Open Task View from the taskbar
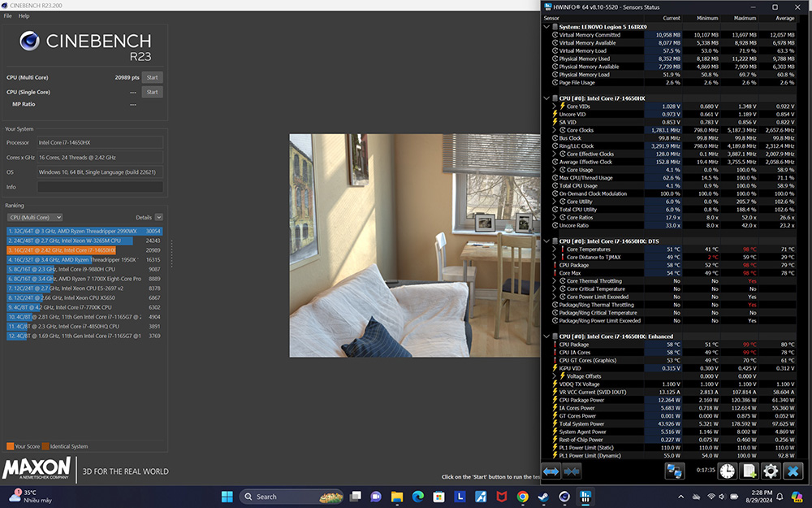Image resolution: width=812 pixels, height=508 pixels. click(x=356, y=497)
